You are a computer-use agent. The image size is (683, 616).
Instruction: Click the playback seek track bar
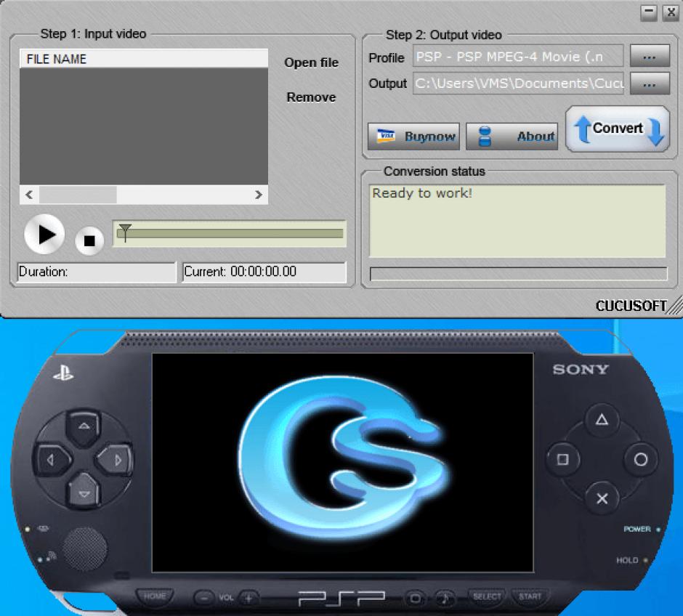[230, 234]
